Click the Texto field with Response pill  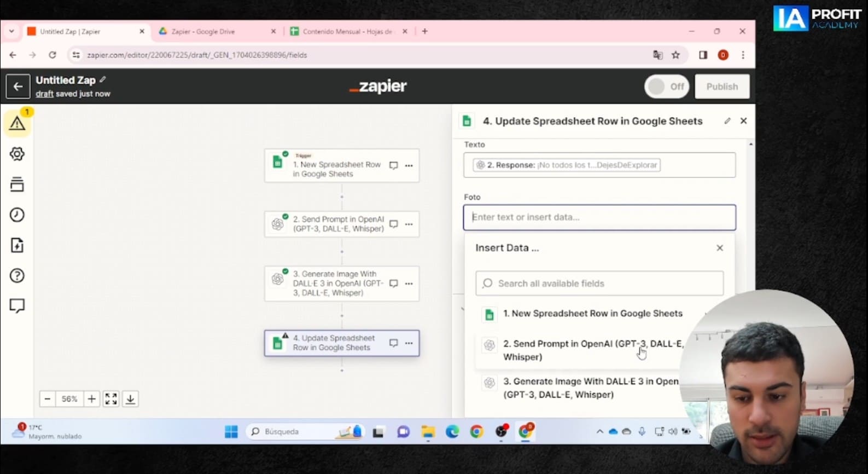point(599,165)
